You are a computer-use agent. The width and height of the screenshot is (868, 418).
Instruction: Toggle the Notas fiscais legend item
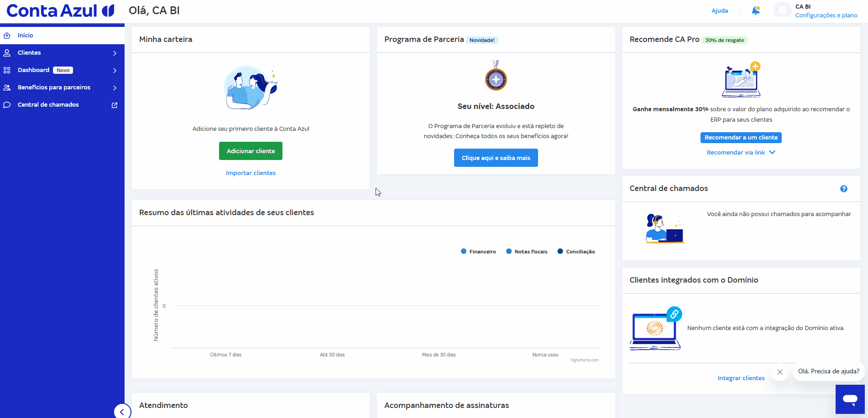(x=527, y=251)
